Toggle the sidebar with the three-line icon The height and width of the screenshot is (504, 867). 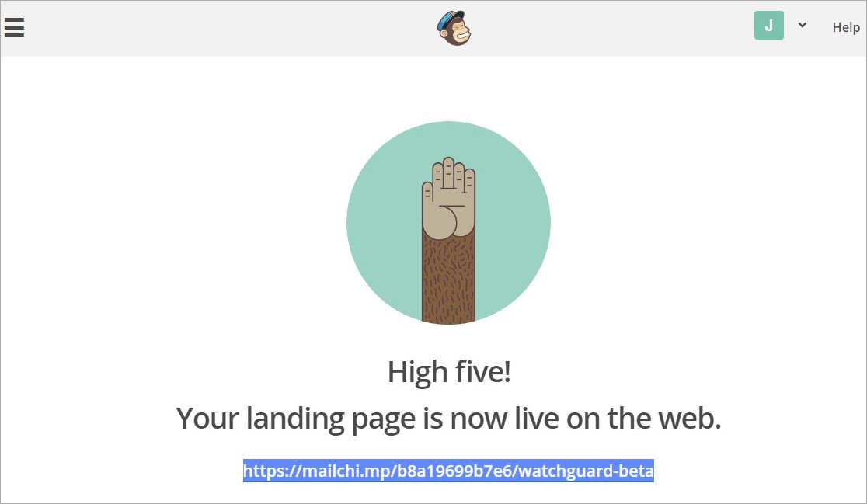click(x=15, y=28)
